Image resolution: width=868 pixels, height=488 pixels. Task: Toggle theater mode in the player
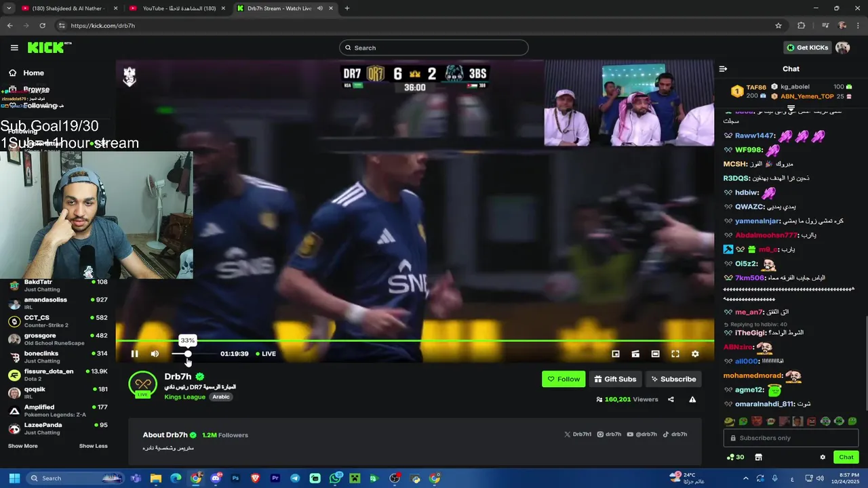(x=655, y=354)
